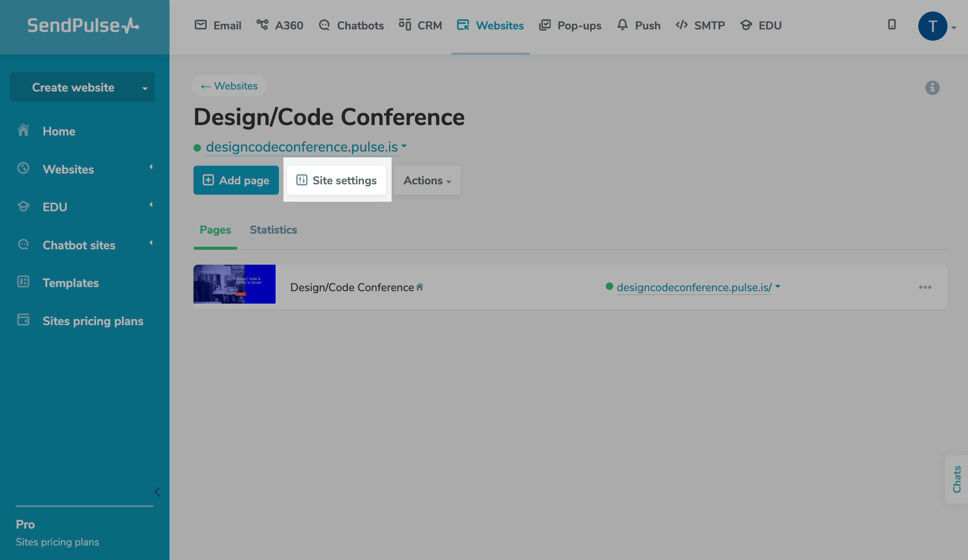Click the Site settings button
The height and width of the screenshot is (560, 968).
336,181
